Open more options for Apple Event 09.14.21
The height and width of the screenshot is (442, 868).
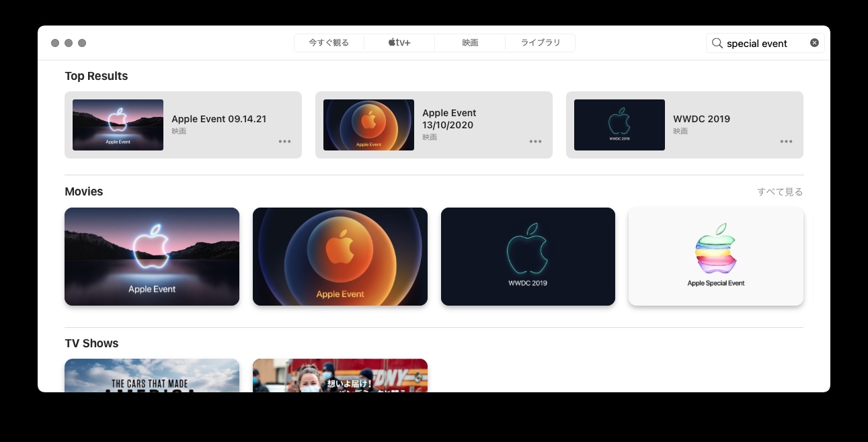coord(284,142)
